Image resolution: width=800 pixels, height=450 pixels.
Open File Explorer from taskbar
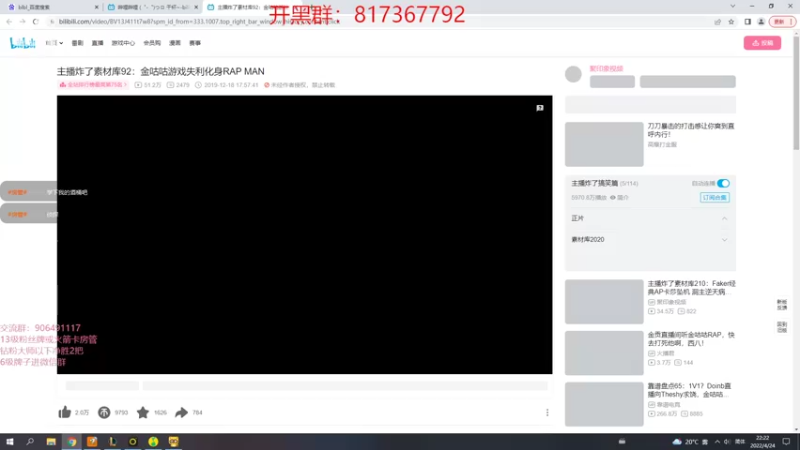(x=51, y=442)
